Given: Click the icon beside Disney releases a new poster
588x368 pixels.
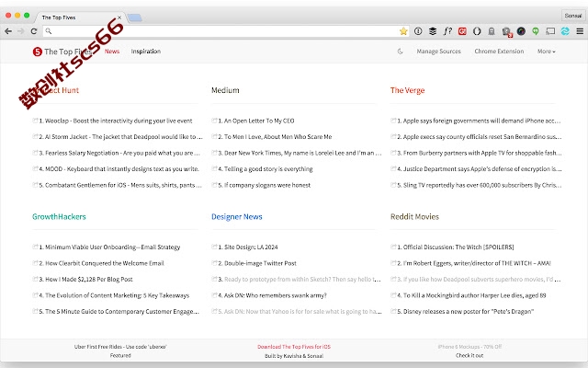Looking at the screenshot, I should tap(393, 311).
